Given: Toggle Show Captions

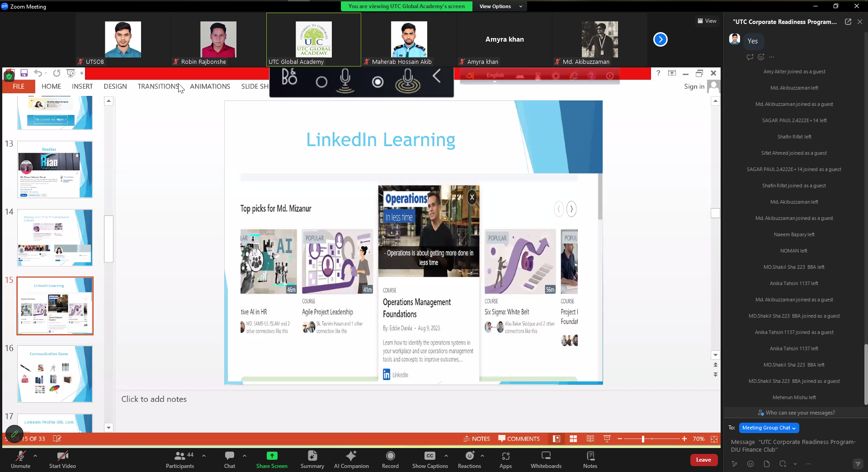Looking at the screenshot, I should point(430,459).
